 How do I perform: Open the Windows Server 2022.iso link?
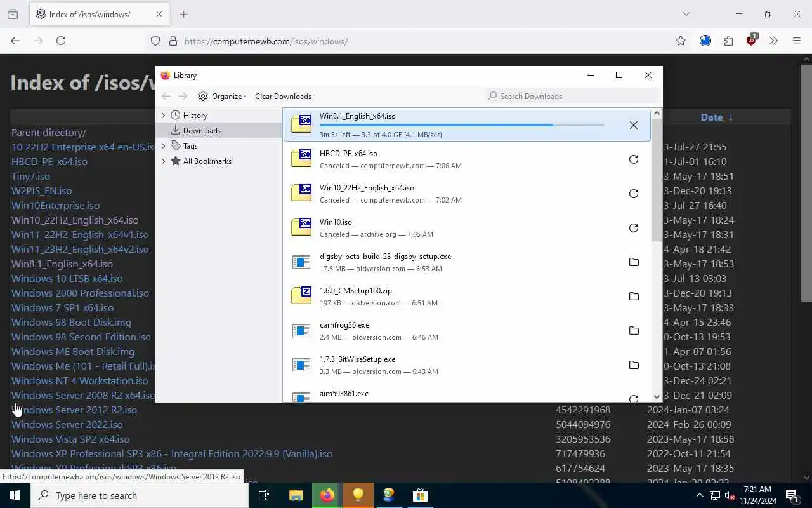pyautogui.click(x=67, y=424)
